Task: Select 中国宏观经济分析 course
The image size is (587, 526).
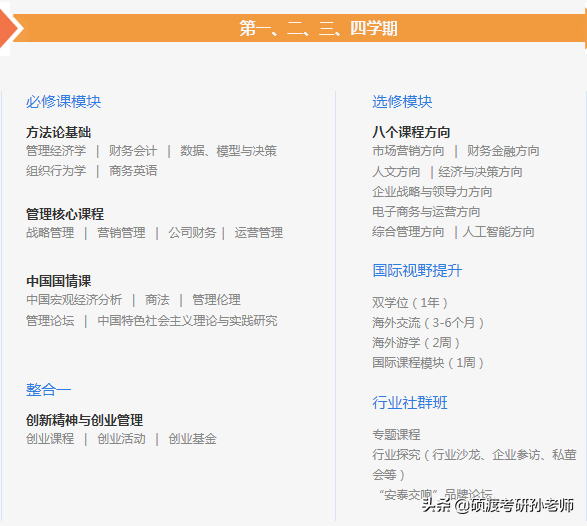Action: pos(74,300)
